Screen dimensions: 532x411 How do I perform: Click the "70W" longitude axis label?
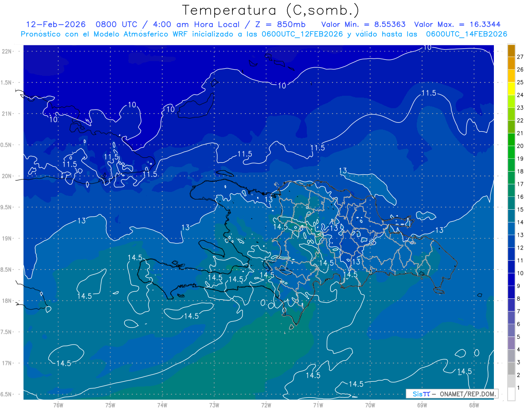370,405
